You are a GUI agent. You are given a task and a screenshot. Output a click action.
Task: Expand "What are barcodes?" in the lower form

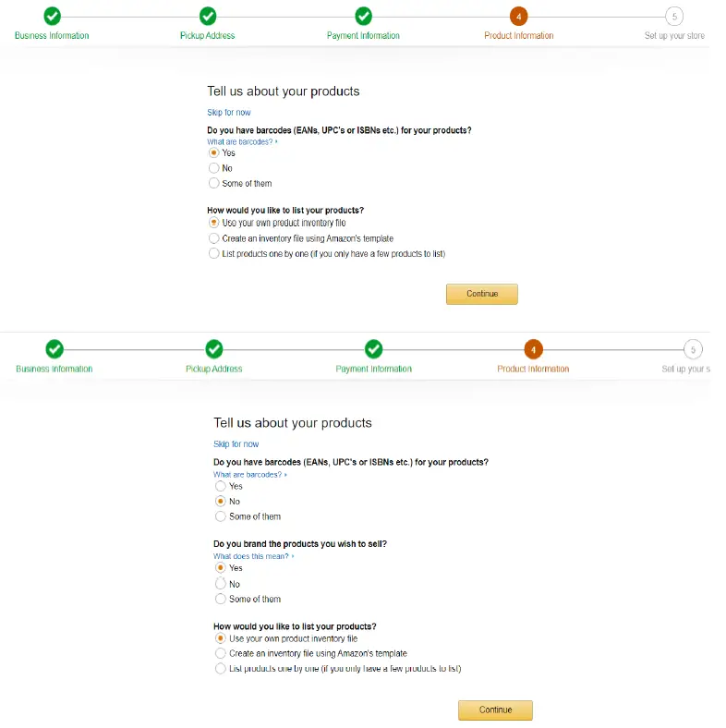tap(249, 474)
